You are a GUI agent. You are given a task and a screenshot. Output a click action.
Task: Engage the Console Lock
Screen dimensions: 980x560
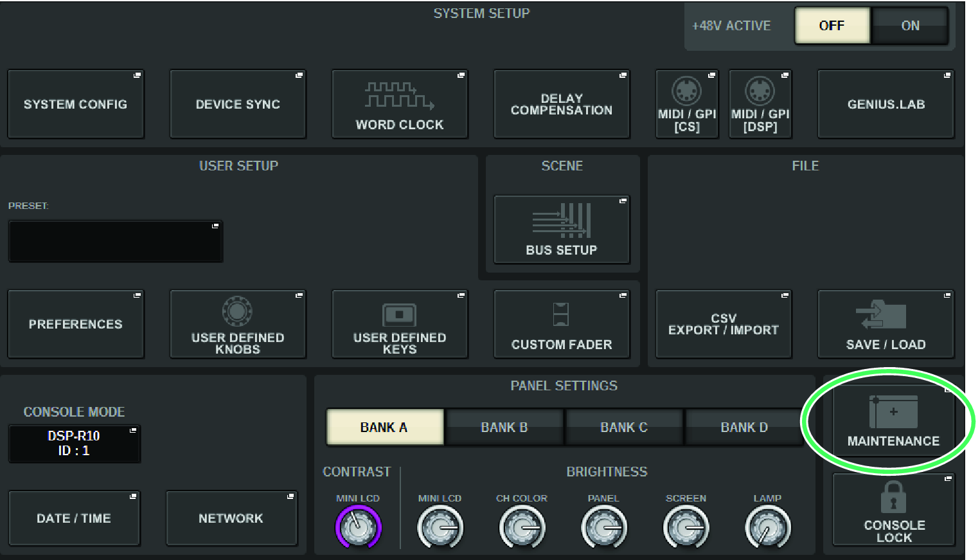coord(893,510)
